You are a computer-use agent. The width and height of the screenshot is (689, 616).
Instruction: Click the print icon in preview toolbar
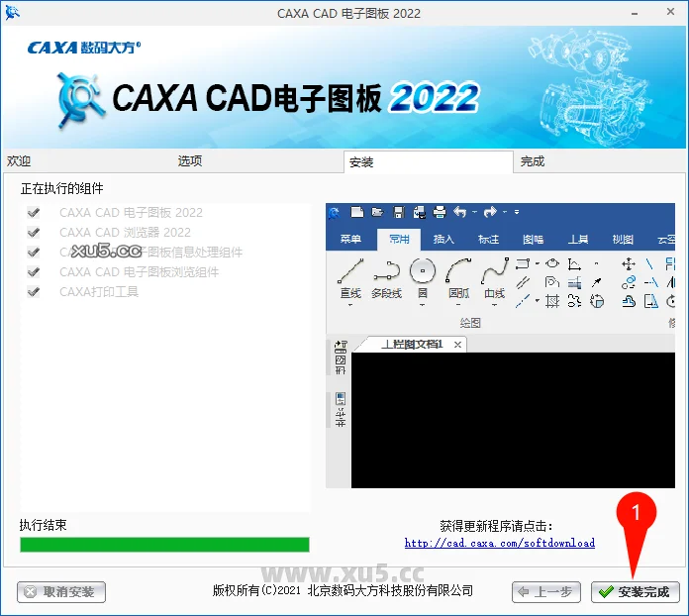440,212
